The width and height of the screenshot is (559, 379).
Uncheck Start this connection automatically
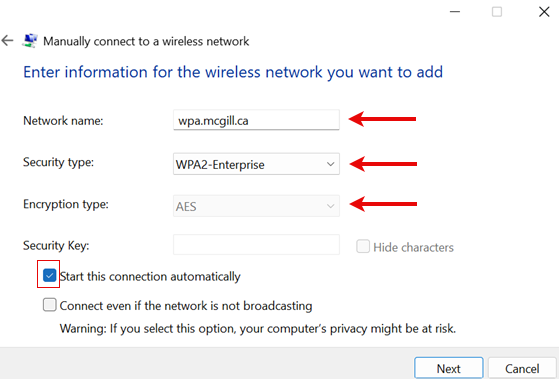pos(49,275)
